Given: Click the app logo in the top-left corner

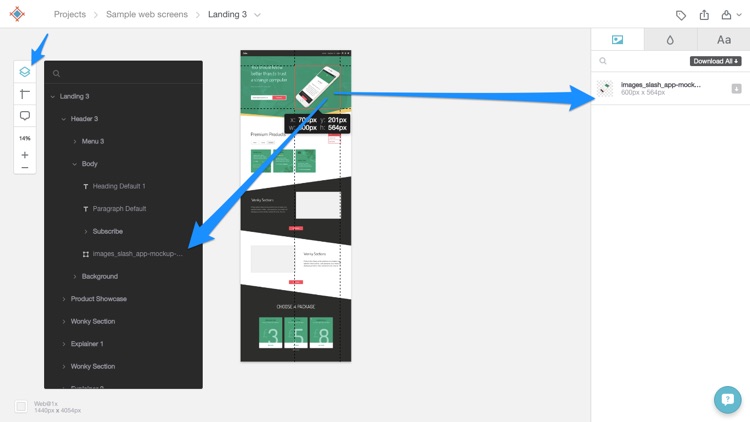Looking at the screenshot, I should [17, 14].
